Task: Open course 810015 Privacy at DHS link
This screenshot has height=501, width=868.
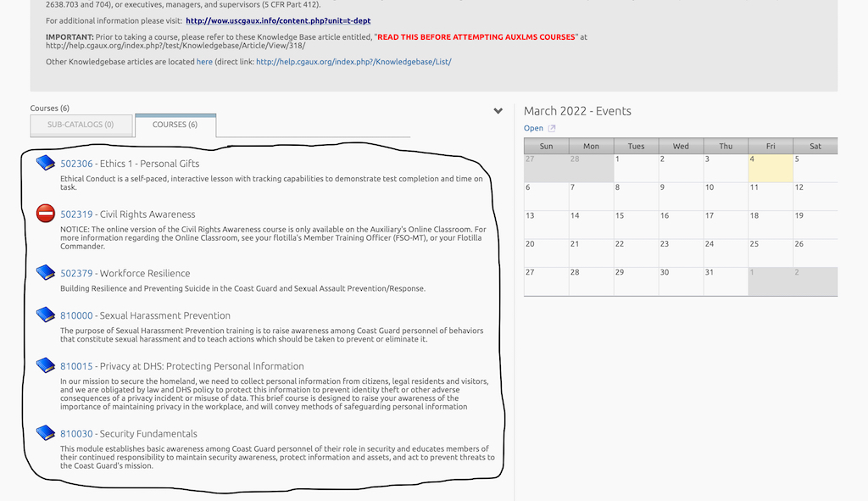Action: coord(76,367)
